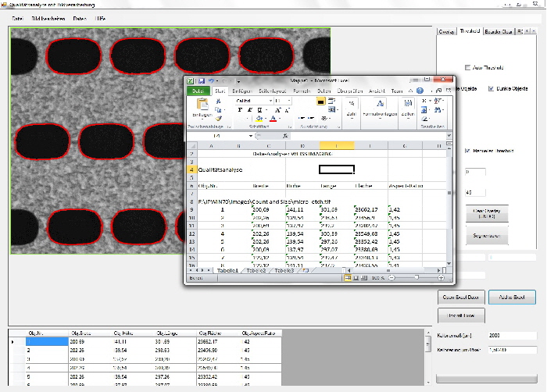Enable the Auto Threshold checkbox
The height and width of the screenshot is (392, 547).
[467, 68]
